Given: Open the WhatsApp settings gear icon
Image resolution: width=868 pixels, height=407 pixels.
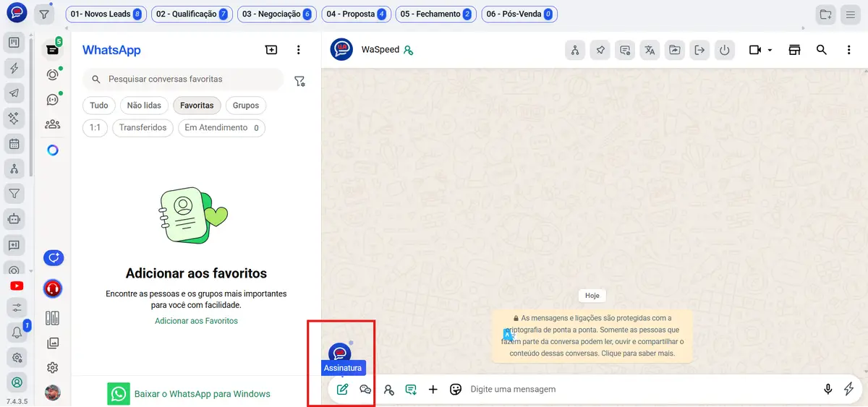Looking at the screenshot, I should click(x=52, y=367).
